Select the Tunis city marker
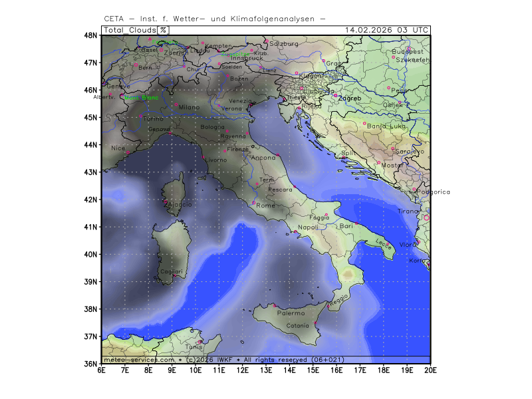 click(x=199, y=342)
